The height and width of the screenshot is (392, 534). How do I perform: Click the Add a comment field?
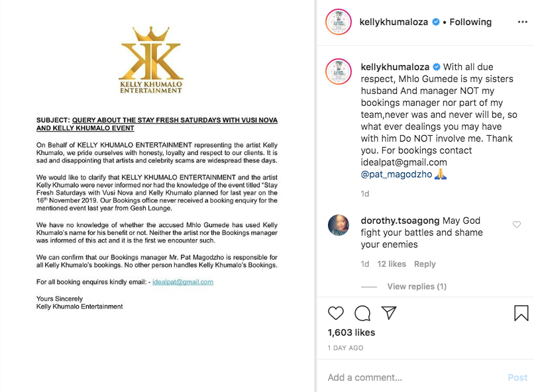[411, 377]
